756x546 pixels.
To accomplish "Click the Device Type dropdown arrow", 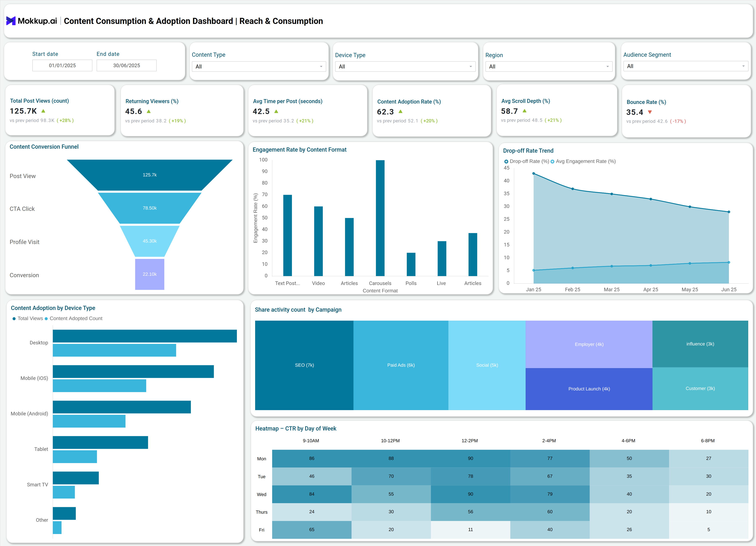I will [470, 67].
